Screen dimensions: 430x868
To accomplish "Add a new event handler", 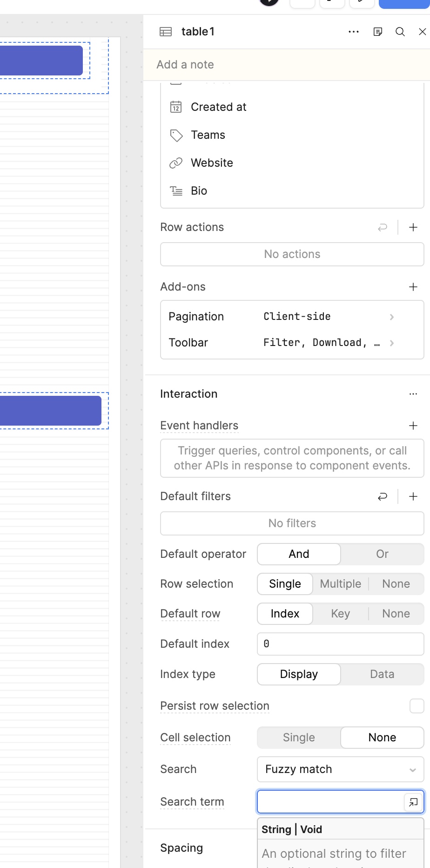I will click(413, 426).
